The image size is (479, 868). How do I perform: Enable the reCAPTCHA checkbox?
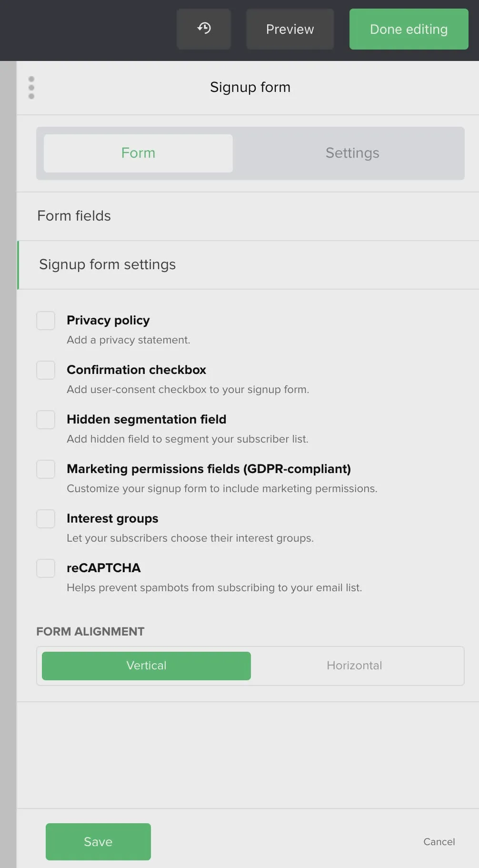(46, 568)
